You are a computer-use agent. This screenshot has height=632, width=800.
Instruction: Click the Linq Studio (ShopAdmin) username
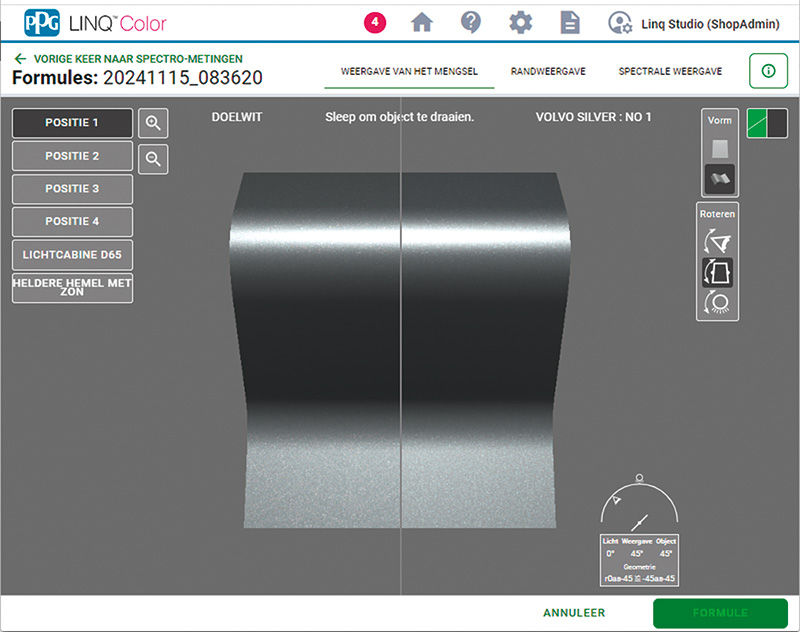pyautogui.click(x=710, y=24)
